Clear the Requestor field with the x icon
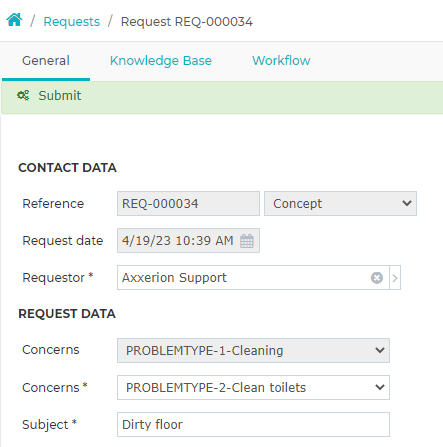 click(x=377, y=278)
